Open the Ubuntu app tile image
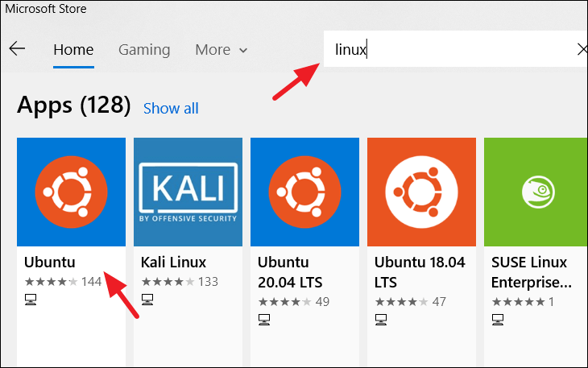The image size is (588, 368). coord(71,192)
